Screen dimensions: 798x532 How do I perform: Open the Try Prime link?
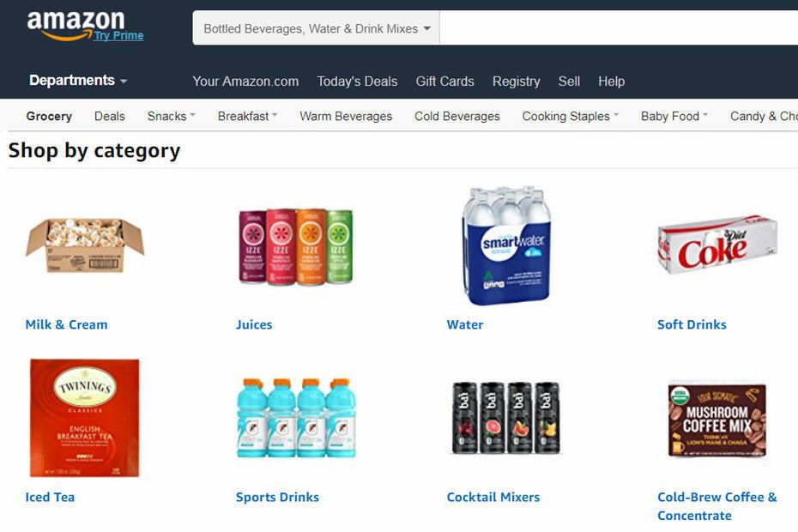pos(118,36)
